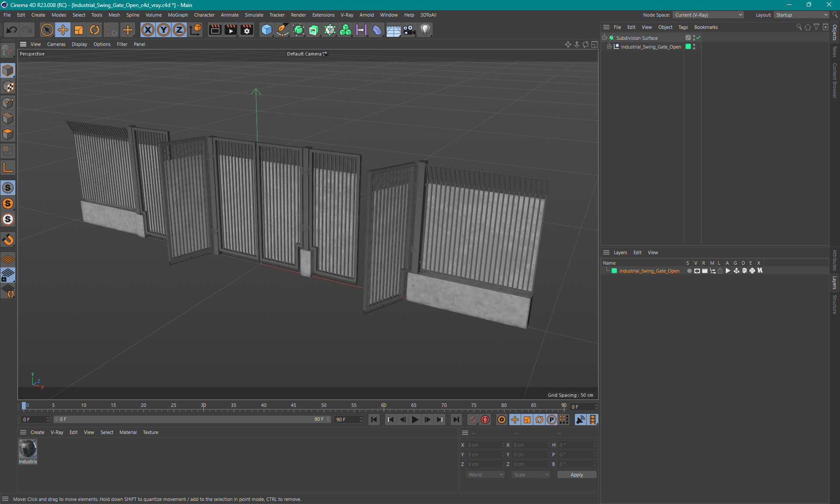Open the World coordinate dropdown
The height and width of the screenshot is (504, 840).
pyautogui.click(x=485, y=475)
